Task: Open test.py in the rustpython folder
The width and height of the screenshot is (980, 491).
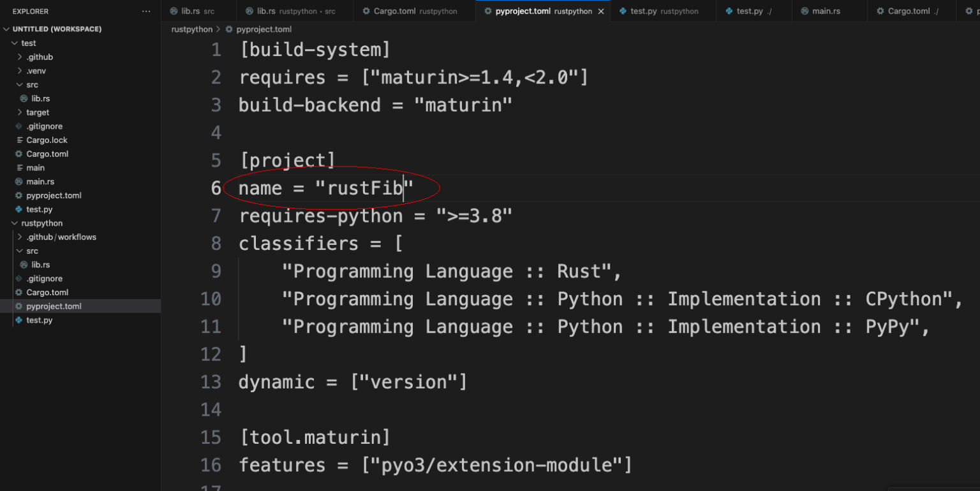Action: tap(39, 320)
